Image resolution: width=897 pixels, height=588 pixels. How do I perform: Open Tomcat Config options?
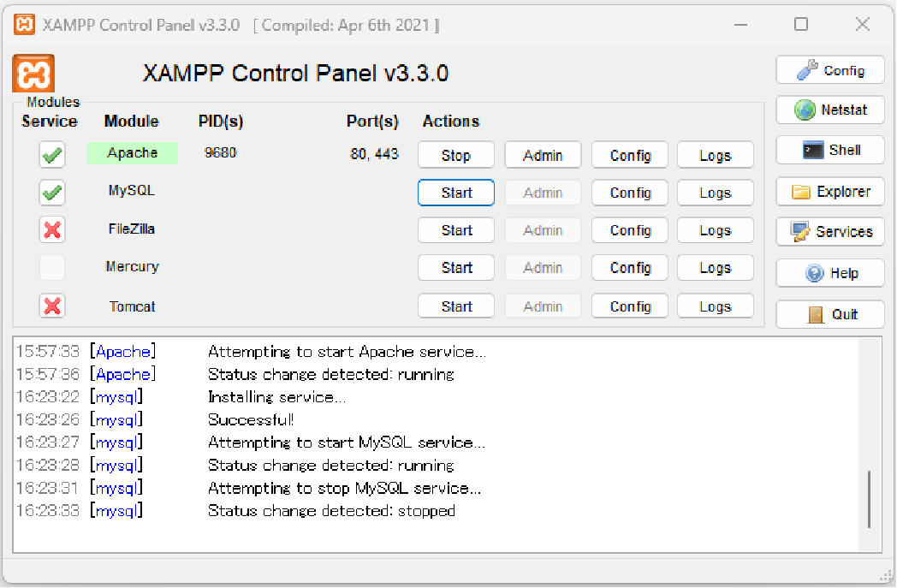[630, 306]
